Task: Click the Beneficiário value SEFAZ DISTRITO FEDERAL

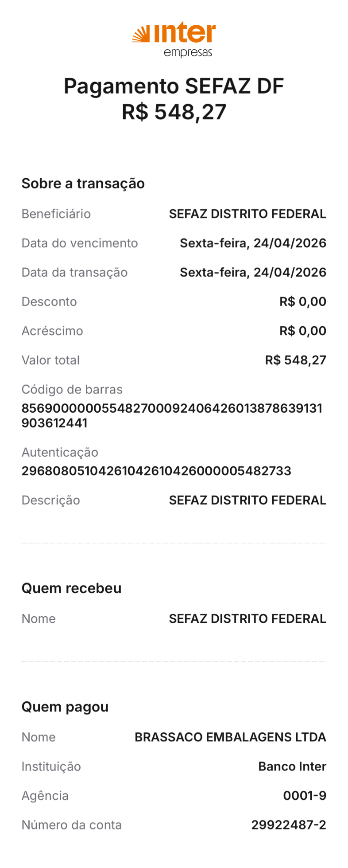Action: (x=247, y=214)
